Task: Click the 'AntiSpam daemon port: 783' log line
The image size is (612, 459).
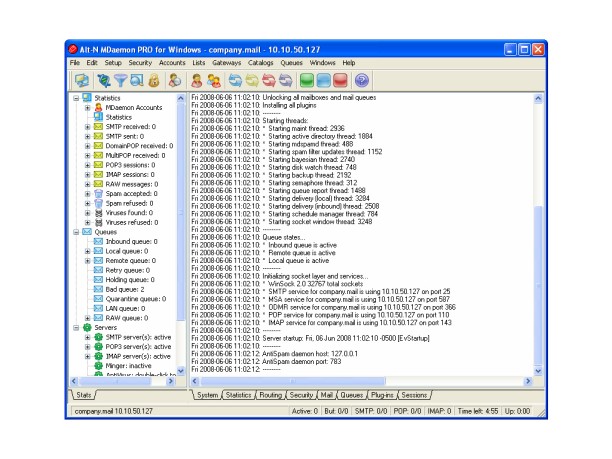Action: (x=266, y=361)
